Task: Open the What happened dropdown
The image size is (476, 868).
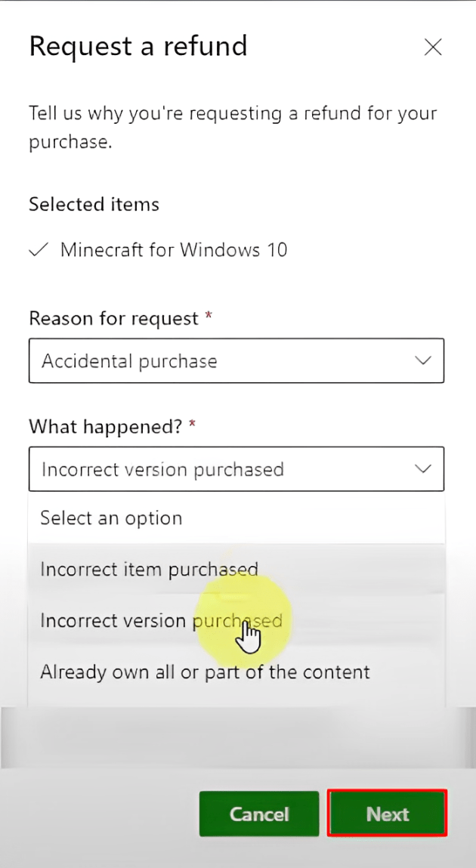Action: tap(236, 469)
